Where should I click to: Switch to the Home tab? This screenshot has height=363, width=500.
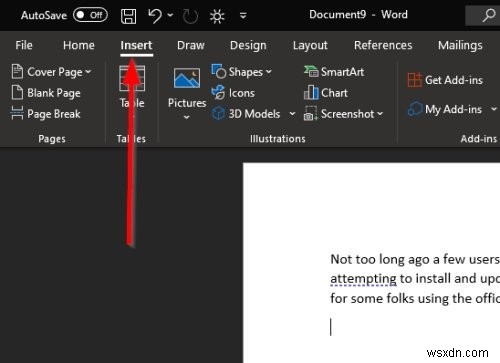(x=79, y=45)
